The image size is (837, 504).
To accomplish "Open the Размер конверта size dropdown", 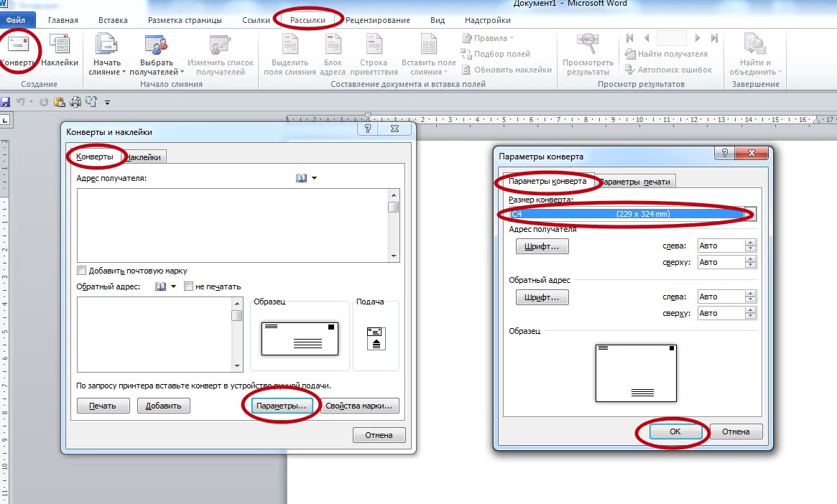I will tap(750, 214).
